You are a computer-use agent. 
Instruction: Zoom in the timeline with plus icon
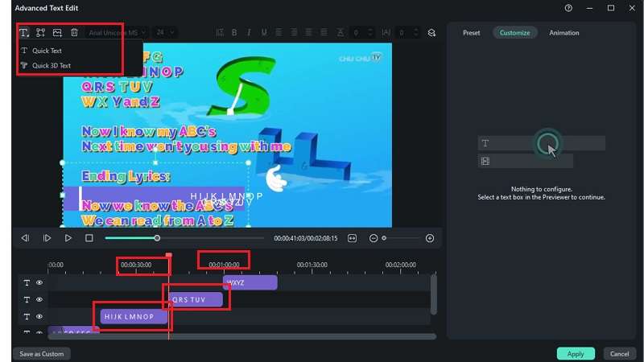click(430, 238)
